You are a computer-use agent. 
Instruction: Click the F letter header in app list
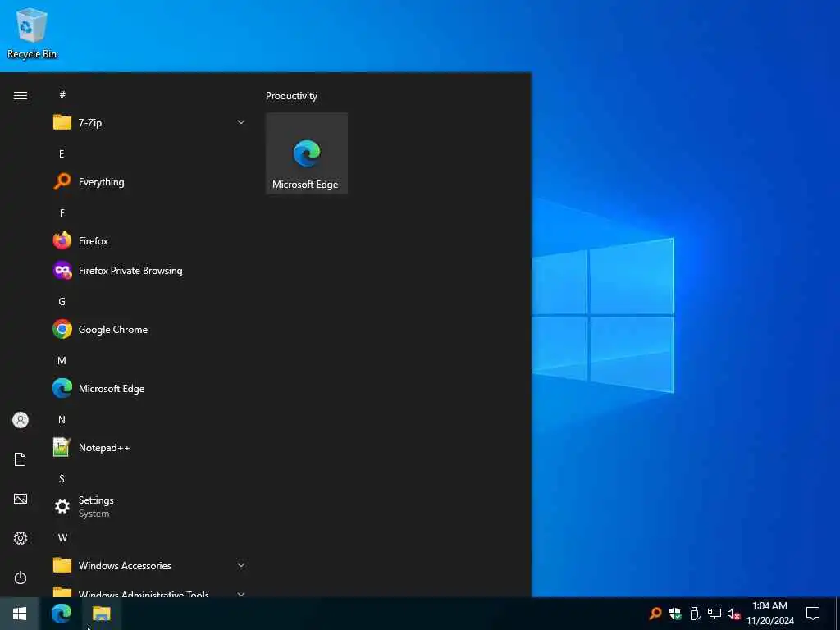tap(62, 212)
